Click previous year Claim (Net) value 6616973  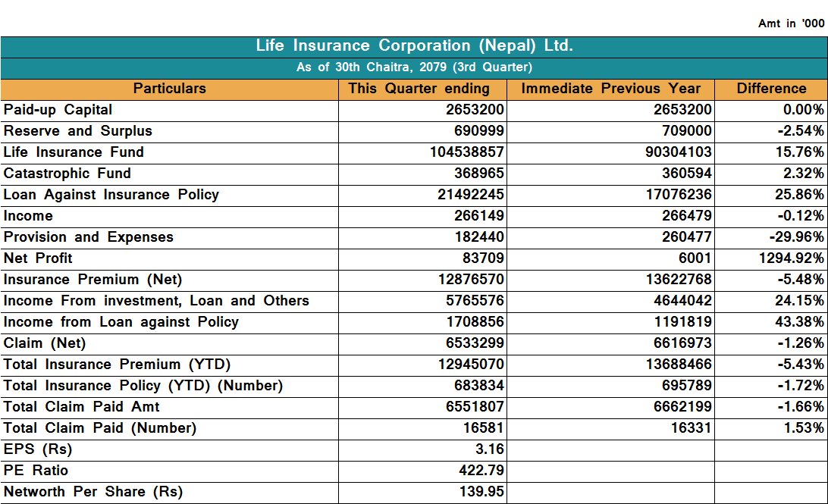tap(682, 343)
